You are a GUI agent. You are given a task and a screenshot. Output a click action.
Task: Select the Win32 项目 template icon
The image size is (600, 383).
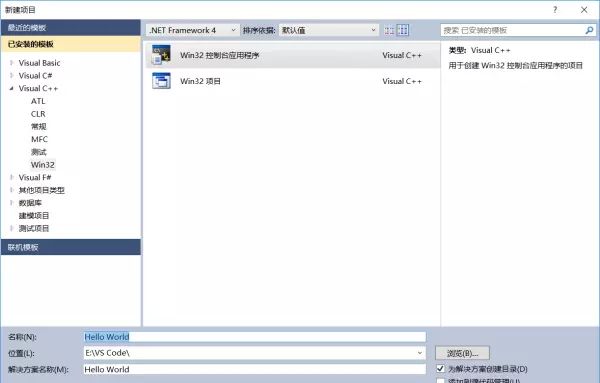pos(161,81)
